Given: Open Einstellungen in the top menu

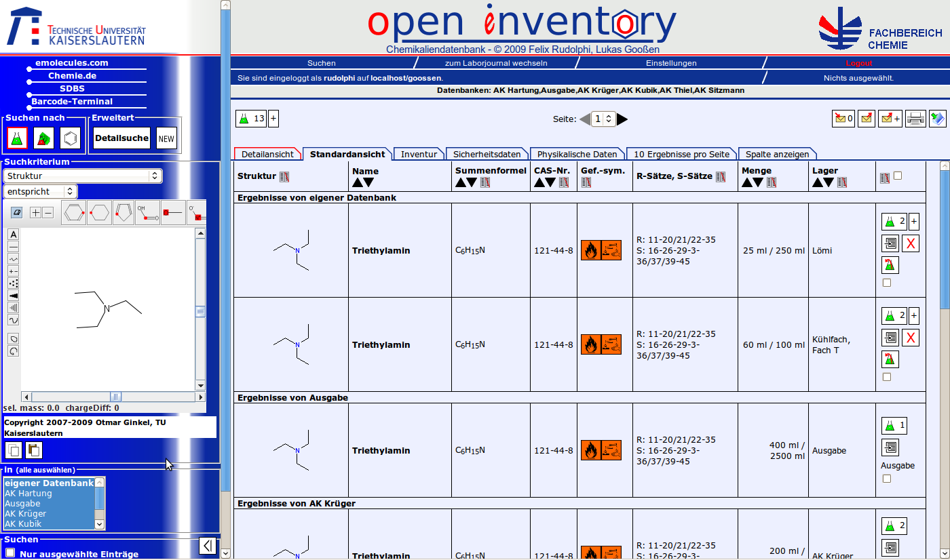Looking at the screenshot, I should 671,63.
